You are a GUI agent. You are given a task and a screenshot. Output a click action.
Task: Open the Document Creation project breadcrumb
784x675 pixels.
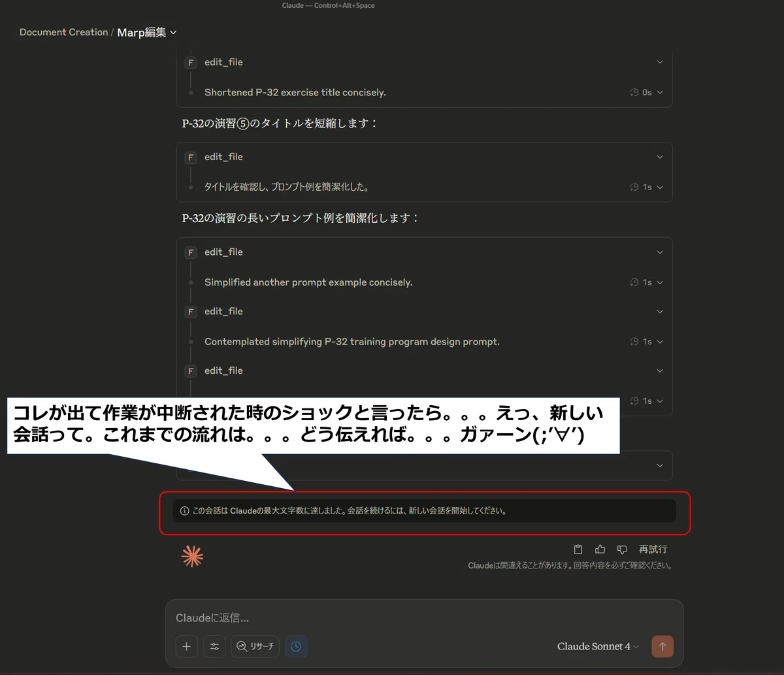click(63, 32)
